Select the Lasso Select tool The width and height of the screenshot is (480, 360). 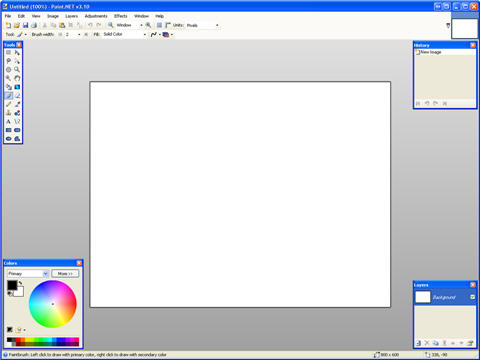tap(9, 61)
